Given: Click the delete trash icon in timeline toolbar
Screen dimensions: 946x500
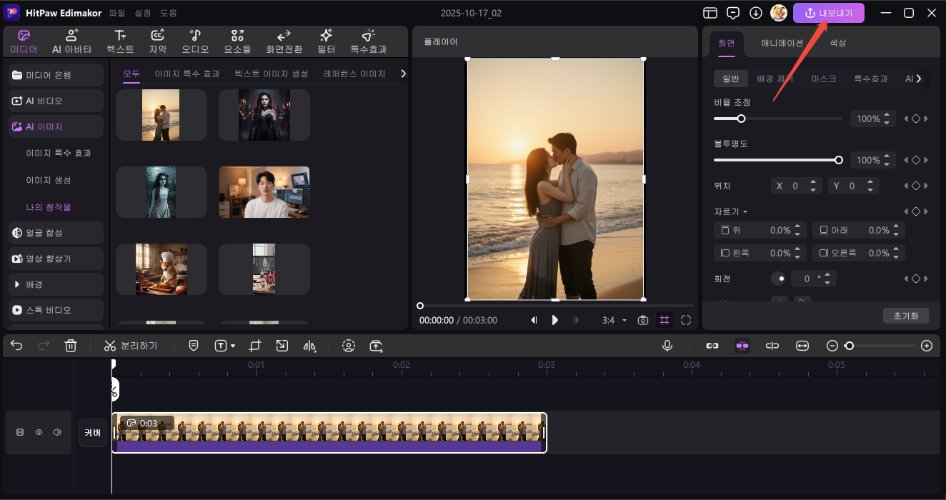Looking at the screenshot, I should click(71, 345).
